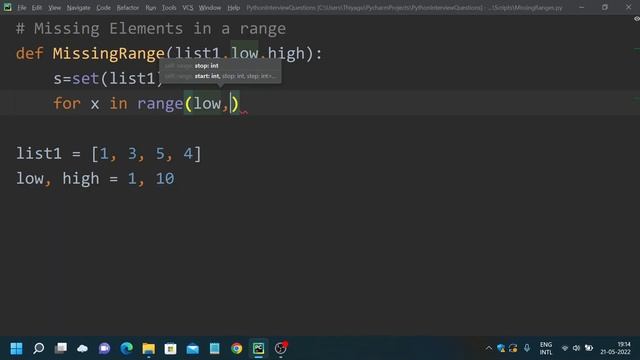Open Wi-Fi network settings in tray
This screenshot has width=640, height=360.
click(565, 348)
